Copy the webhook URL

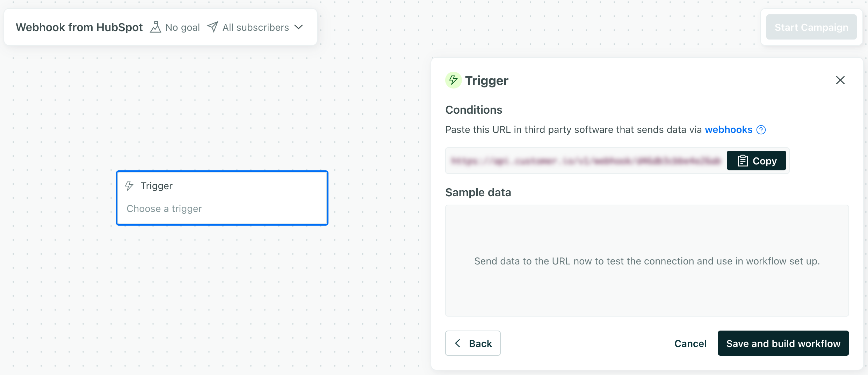(x=756, y=161)
